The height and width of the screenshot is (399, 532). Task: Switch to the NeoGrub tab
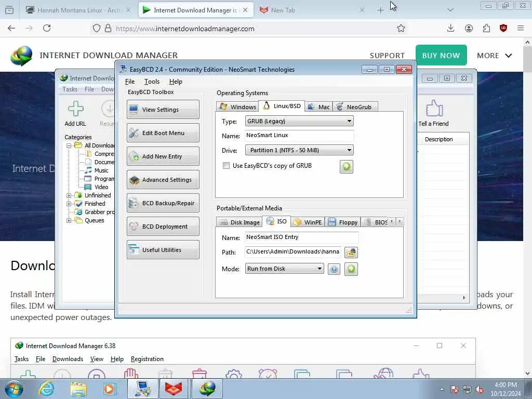(355, 107)
